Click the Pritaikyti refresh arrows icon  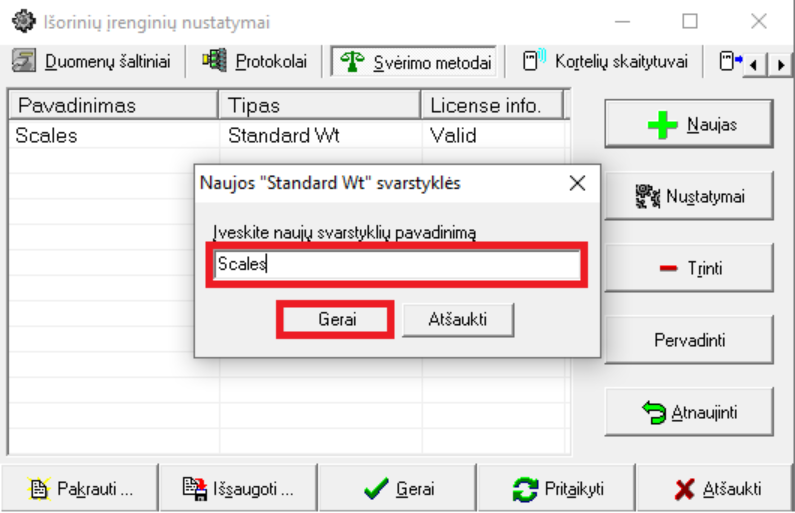click(x=524, y=490)
